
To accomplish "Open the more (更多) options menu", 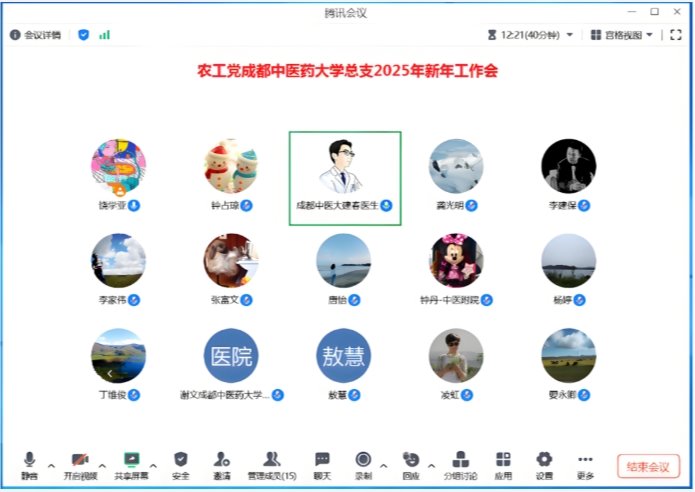I will pyautogui.click(x=586, y=461).
